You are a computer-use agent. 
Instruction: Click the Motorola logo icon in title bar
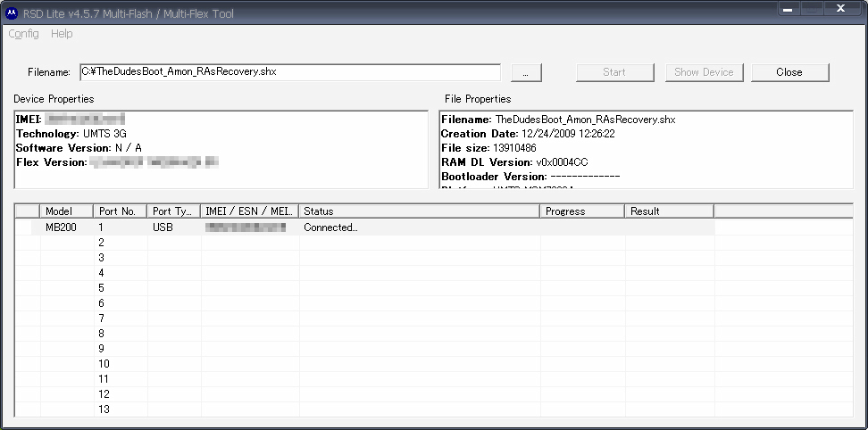click(x=12, y=13)
